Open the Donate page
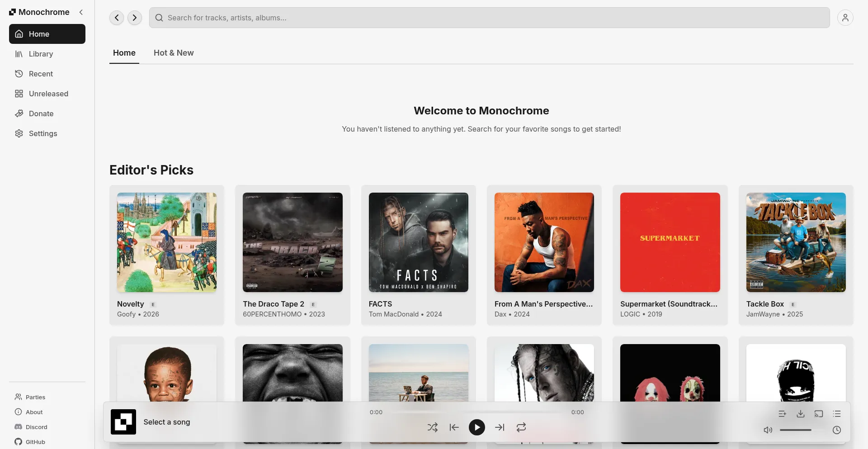This screenshot has width=868, height=449. click(47, 113)
